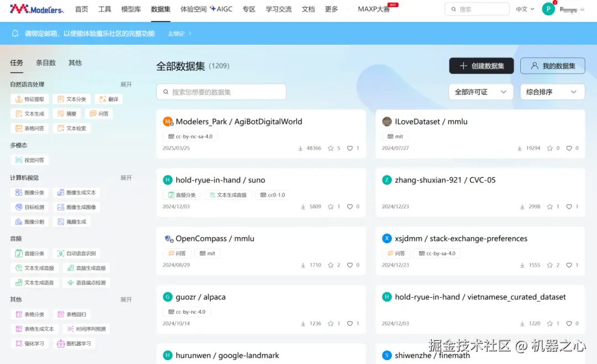Image resolution: width=597 pixels, height=364 pixels.
Task: Switch to the 条目数 filter tab
Action: click(46, 63)
